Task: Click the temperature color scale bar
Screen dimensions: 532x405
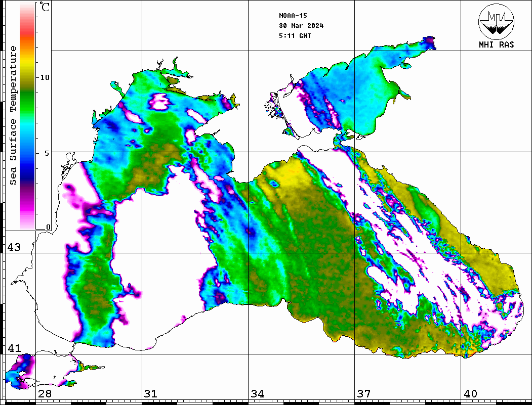Action: (x=27, y=116)
